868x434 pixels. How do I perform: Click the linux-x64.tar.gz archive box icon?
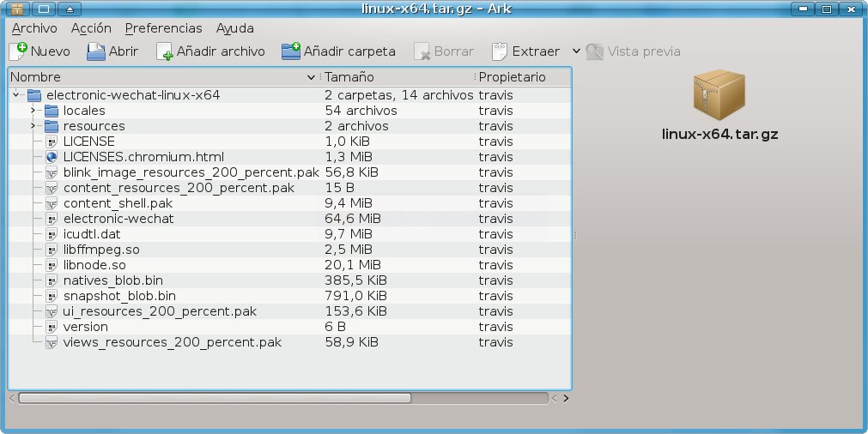pyautogui.click(x=719, y=95)
